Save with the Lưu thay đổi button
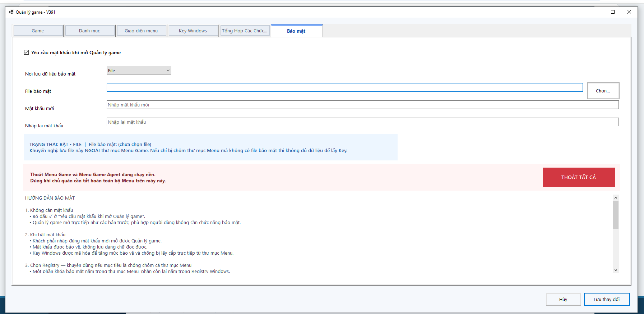Viewport: 644px width, 314px height. (607, 299)
